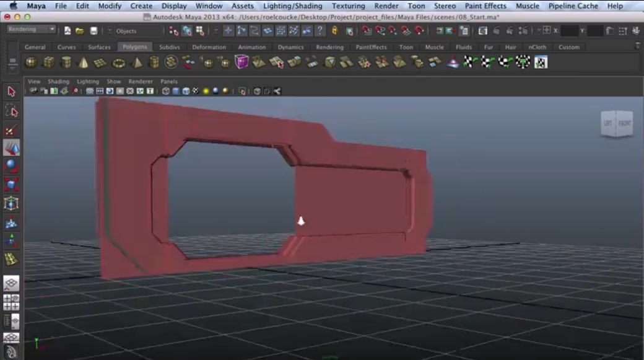644x360 pixels.
Task: Activate the Soft Modification tool
Action: click(x=11, y=222)
